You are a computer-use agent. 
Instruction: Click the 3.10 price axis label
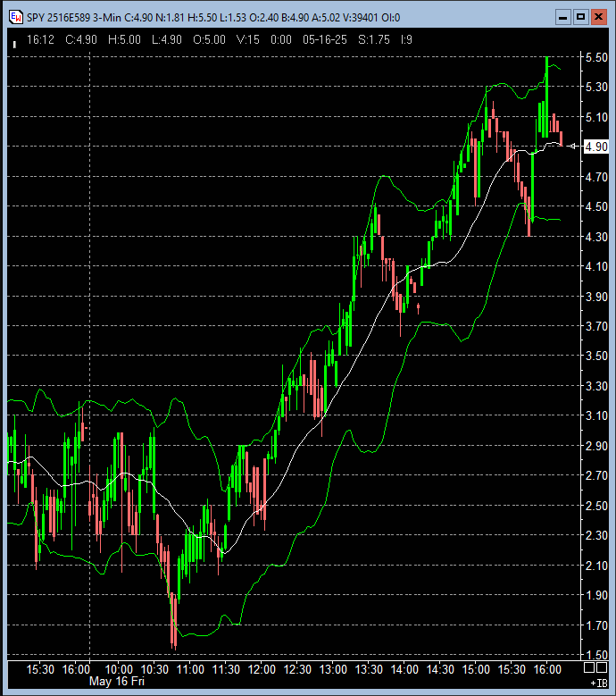coord(596,415)
